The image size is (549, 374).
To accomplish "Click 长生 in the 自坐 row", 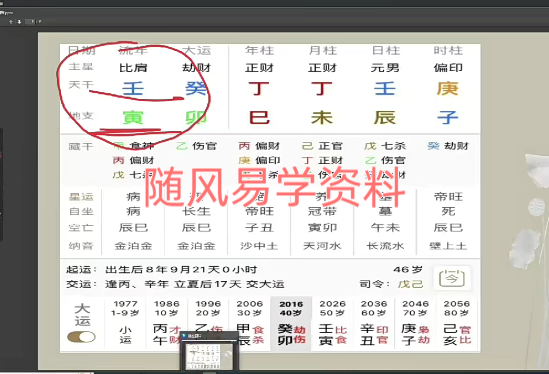I will (x=196, y=211).
